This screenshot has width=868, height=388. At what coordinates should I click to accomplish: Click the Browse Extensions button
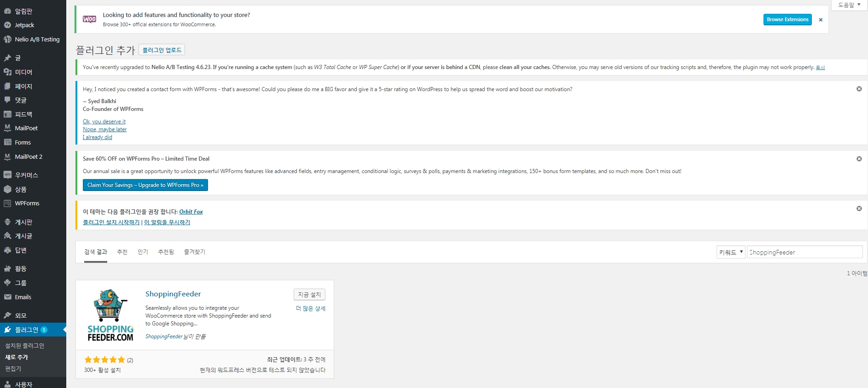tap(787, 20)
